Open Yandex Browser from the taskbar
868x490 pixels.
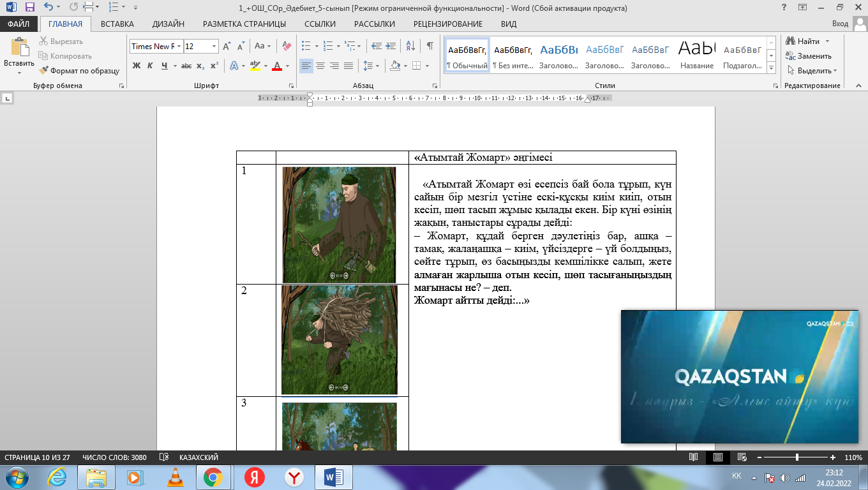coord(294,477)
